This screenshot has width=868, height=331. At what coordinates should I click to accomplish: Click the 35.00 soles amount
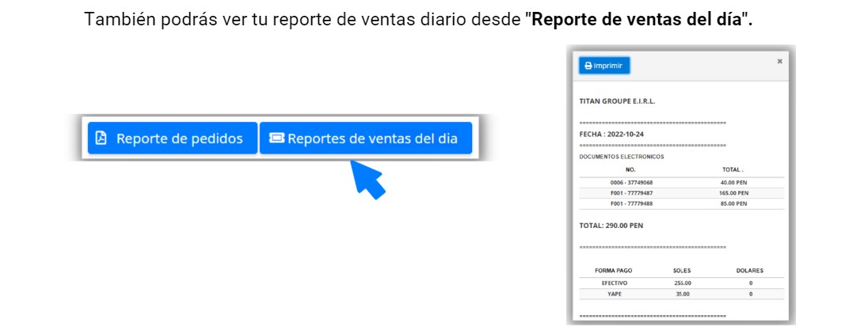coord(682,294)
